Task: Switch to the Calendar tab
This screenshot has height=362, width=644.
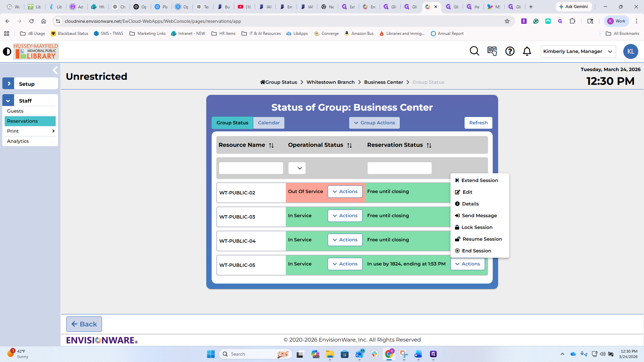Action: (x=269, y=123)
